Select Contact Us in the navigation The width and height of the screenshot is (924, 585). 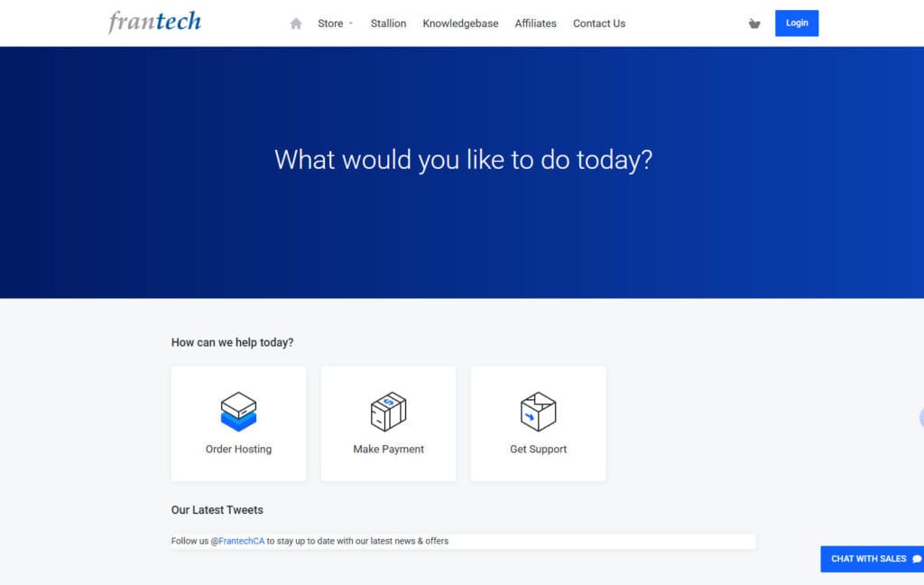click(x=598, y=23)
